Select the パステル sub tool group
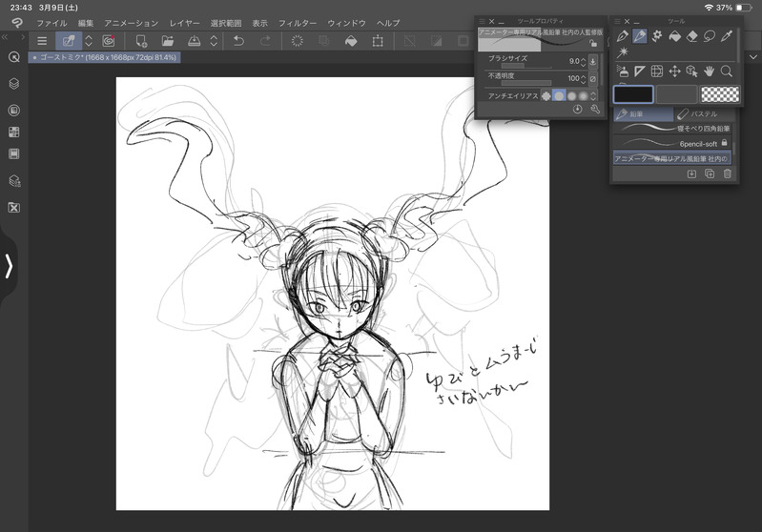Image resolution: width=762 pixels, height=532 pixels. click(x=703, y=114)
